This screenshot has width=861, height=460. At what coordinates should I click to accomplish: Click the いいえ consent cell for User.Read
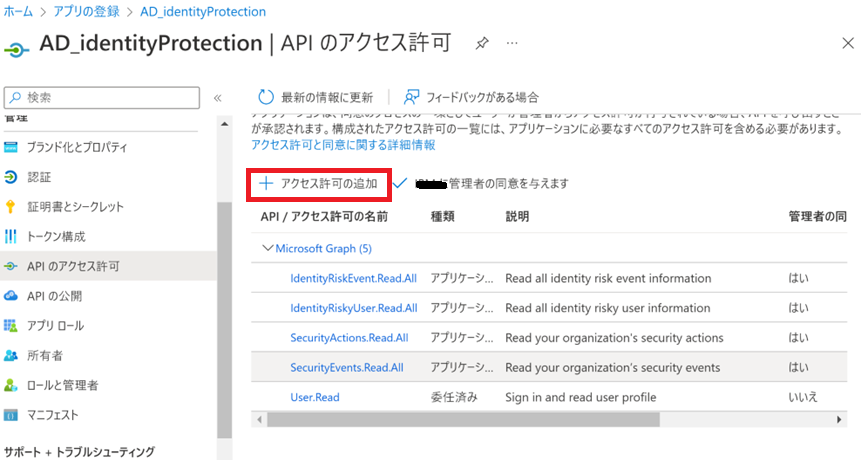point(803,397)
